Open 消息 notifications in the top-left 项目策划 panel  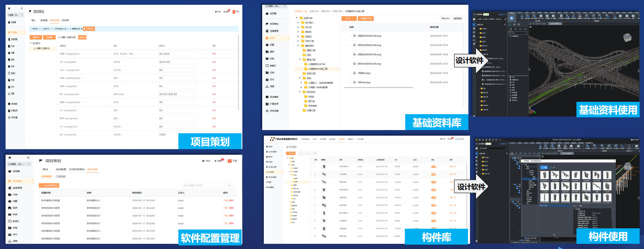pos(226,12)
